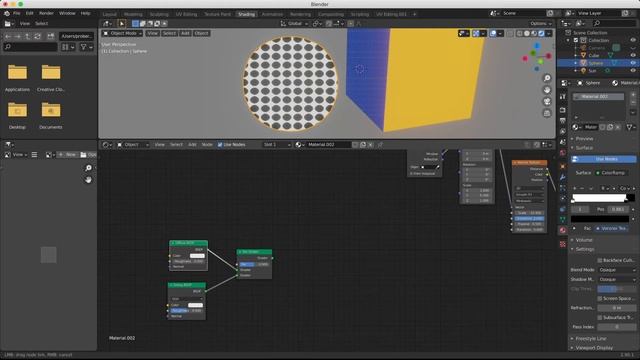Image resolution: width=640 pixels, height=360 pixels.
Task: Open the Object Mode dropdown in the viewport
Action: (122, 33)
